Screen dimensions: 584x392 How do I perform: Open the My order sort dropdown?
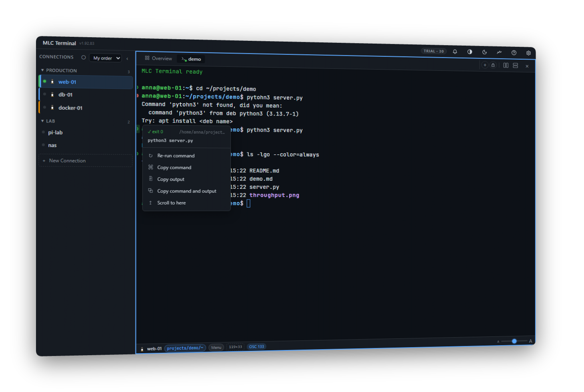pyautogui.click(x=106, y=58)
